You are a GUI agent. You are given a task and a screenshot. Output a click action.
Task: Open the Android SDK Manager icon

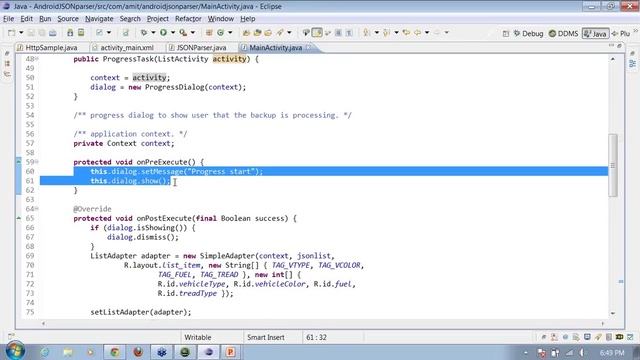(x=70, y=33)
